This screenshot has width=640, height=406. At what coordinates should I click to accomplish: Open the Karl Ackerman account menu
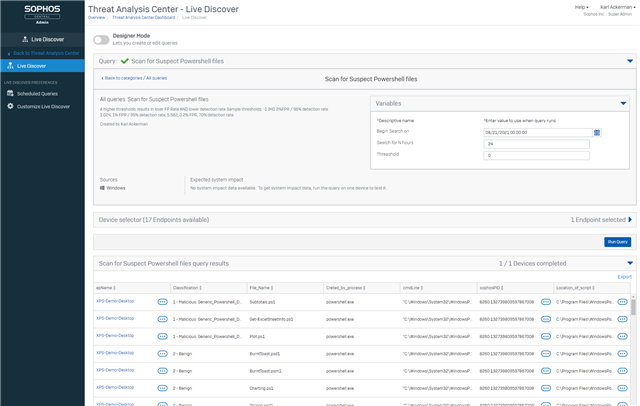coord(618,7)
